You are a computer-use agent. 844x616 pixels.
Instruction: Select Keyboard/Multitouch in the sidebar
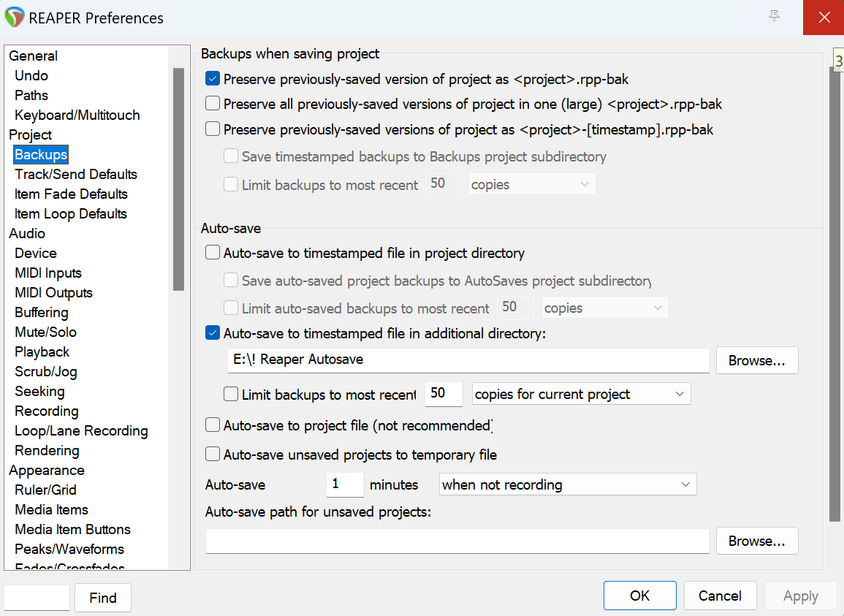[x=77, y=115]
